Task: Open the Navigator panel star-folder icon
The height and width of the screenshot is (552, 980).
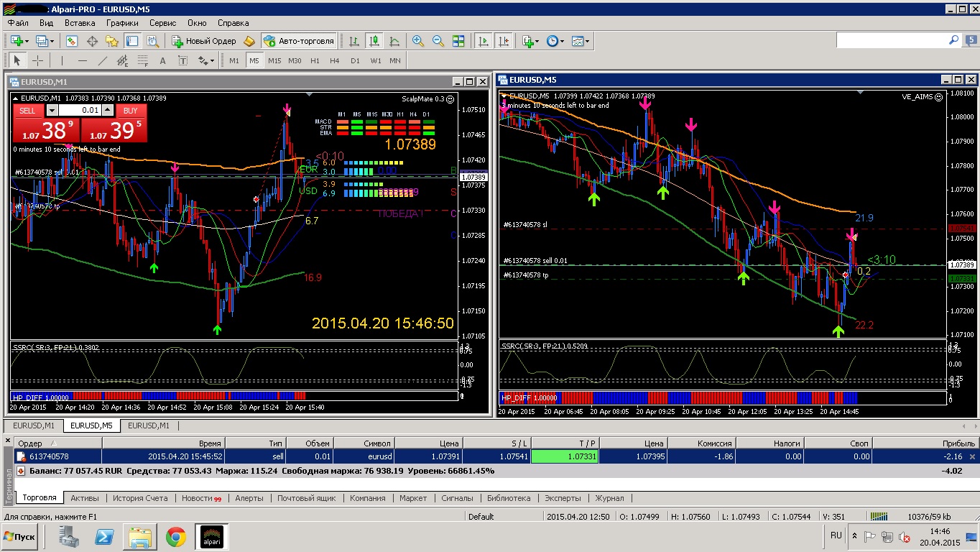Action: (112, 41)
